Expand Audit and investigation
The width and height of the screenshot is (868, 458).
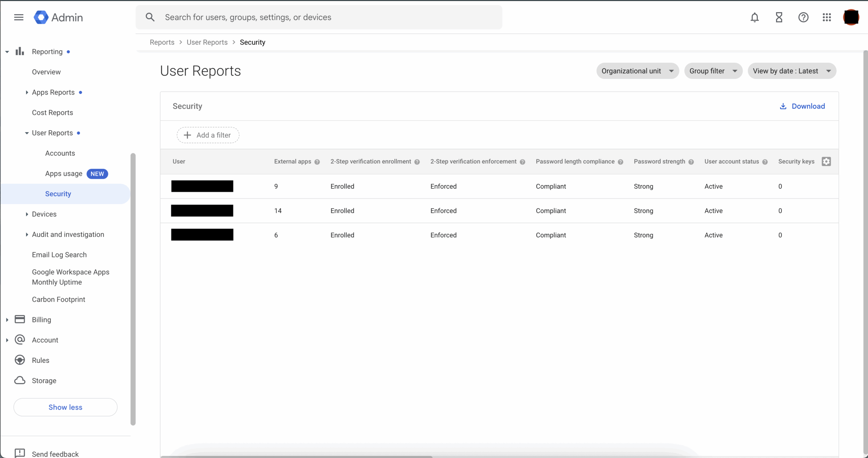pyautogui.click(x=27, y=235)
